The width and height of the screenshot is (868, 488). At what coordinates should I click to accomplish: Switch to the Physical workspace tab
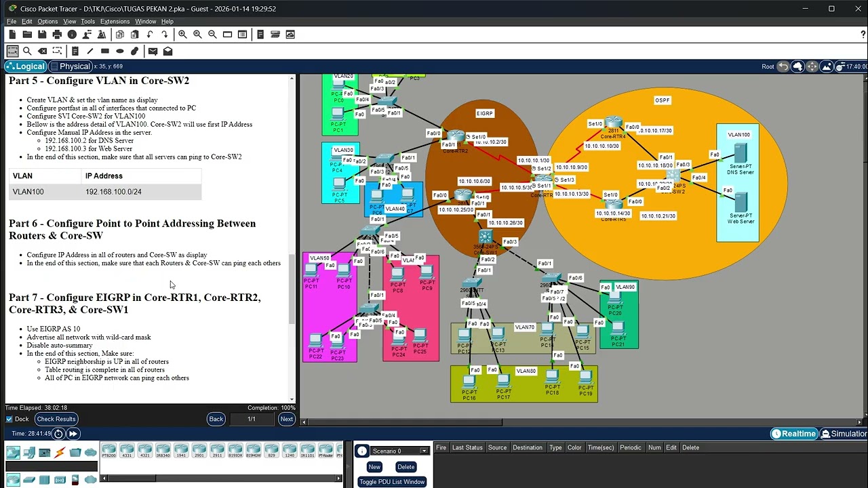(x=70, y=66)
